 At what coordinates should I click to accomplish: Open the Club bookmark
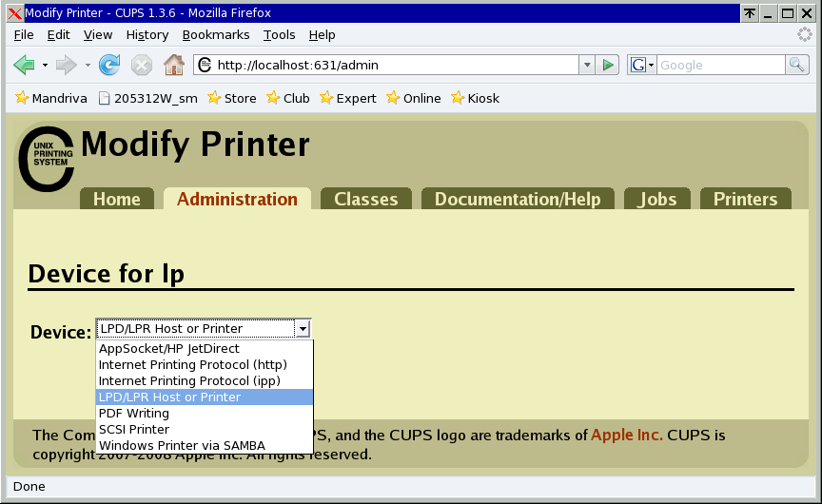coord(288,98)
